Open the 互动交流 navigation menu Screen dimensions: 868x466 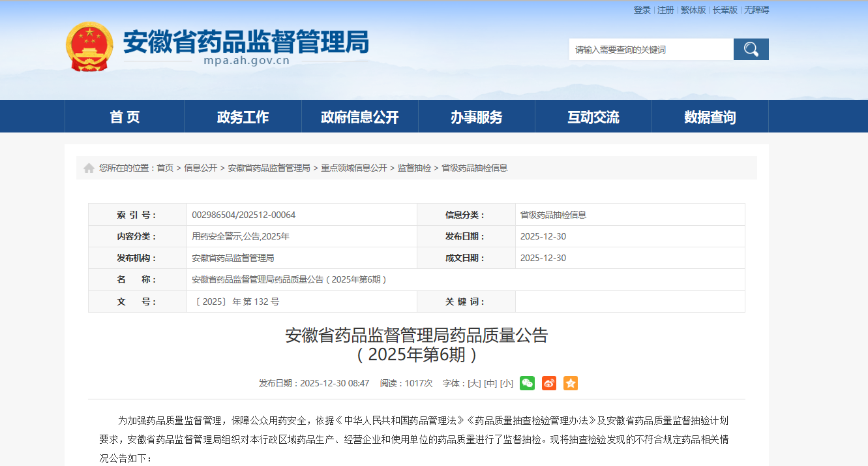[593, 117]
